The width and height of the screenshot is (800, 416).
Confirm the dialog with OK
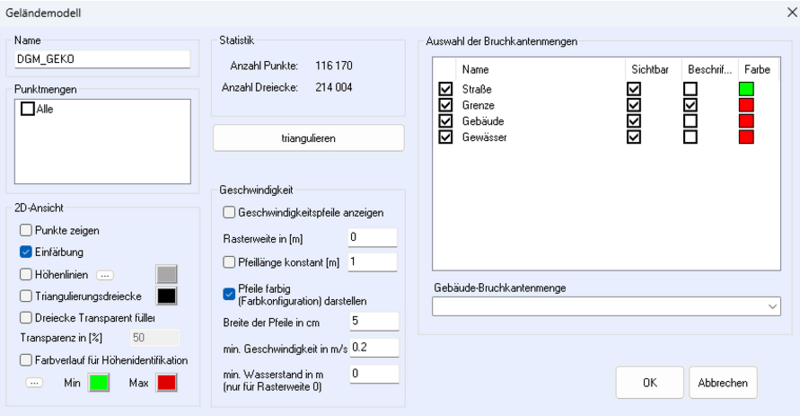coord(649,382)
